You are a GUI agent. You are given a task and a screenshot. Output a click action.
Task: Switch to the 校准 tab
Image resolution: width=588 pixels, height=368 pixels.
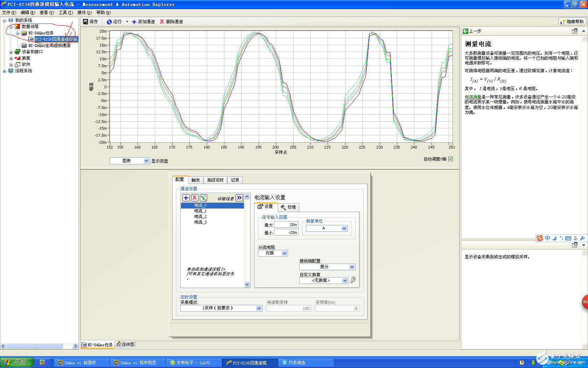(288, 207)
